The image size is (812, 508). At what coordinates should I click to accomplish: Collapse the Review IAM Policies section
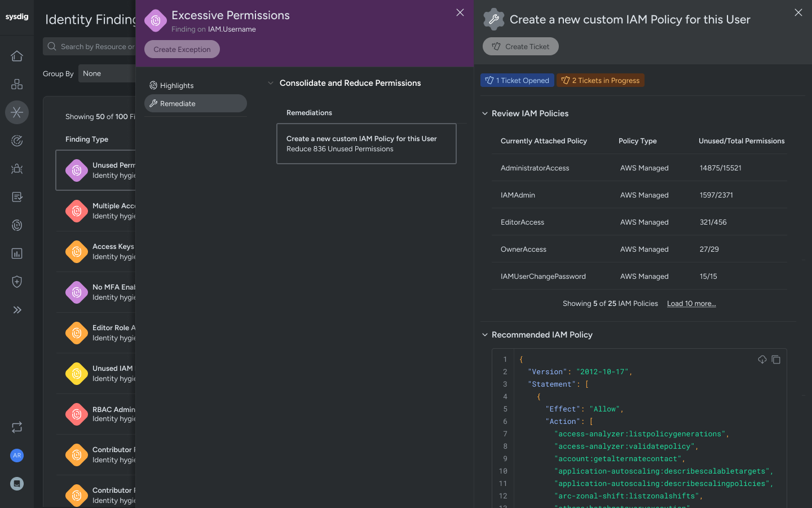click(485, 113)
